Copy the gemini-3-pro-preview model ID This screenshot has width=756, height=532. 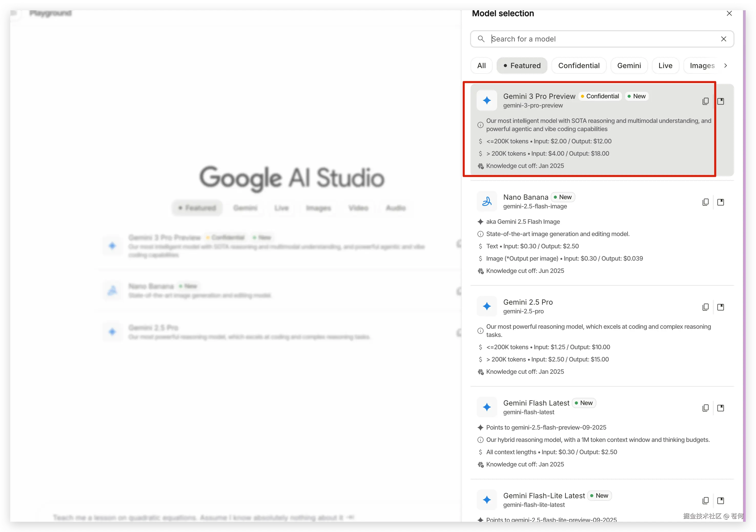(705, 101)
